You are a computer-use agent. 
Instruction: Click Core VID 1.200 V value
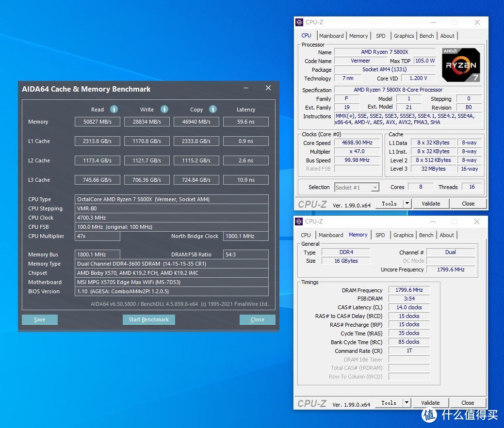(419, 78)
